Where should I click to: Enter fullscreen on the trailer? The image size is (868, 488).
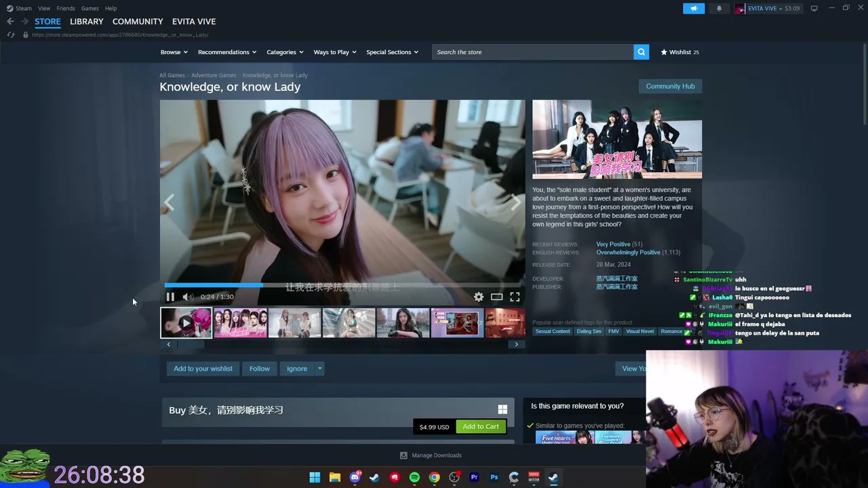point(515,297)
